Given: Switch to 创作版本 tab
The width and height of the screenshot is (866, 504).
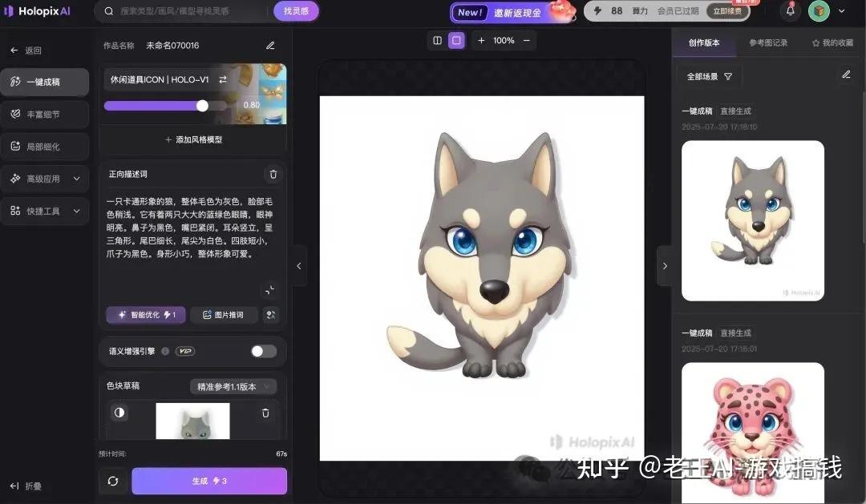Looking at the screenshot, I should tap(704, 42).
